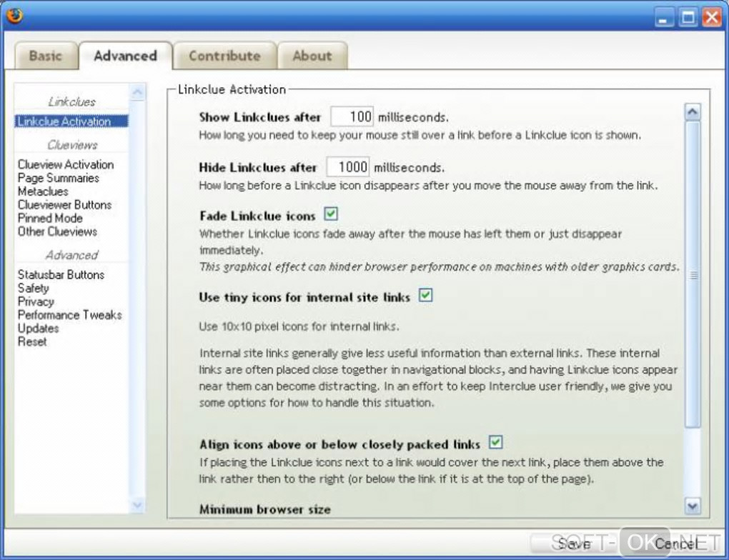Select Performance Tweaks in the sidebar
Image resolution: width=729 pixels, height=560 pixels.
click(70, 315)
